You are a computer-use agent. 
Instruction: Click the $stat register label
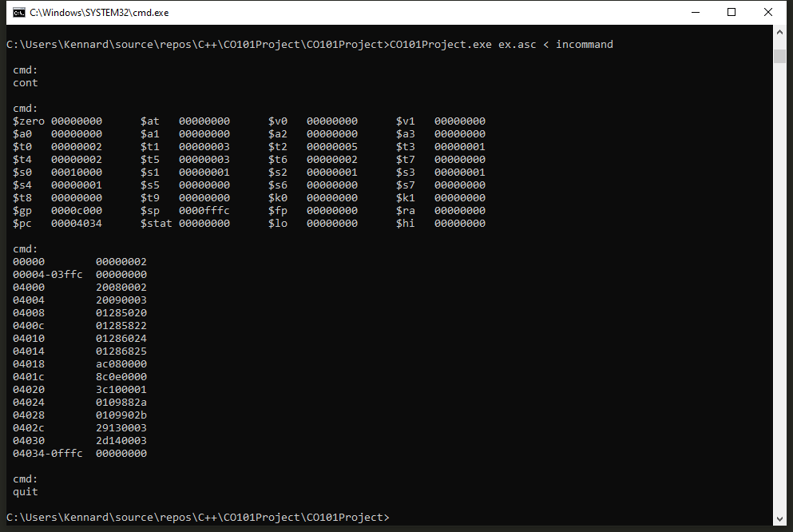coord(157,224)
